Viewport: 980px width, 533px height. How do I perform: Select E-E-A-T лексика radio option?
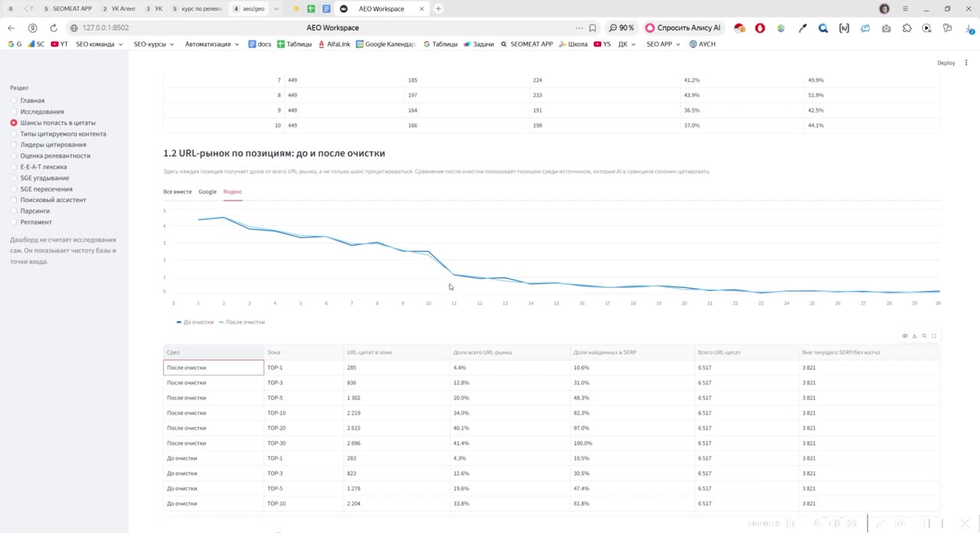point(38,167)
